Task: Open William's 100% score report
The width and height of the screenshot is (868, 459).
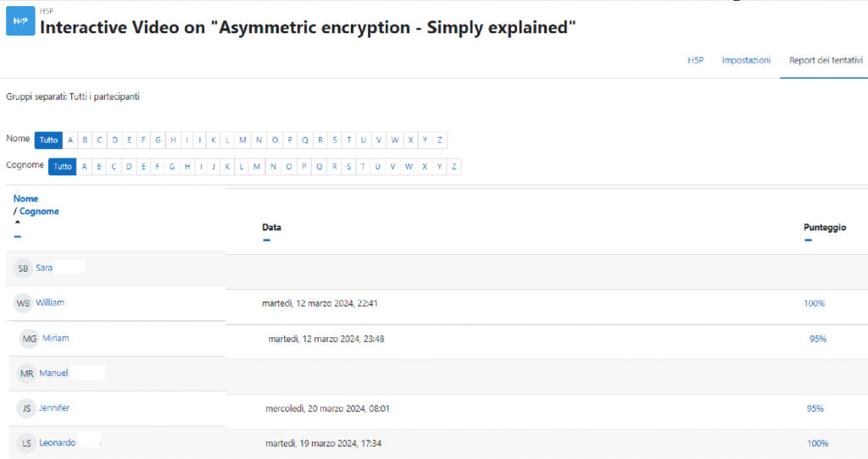Action: click(815, 303)
